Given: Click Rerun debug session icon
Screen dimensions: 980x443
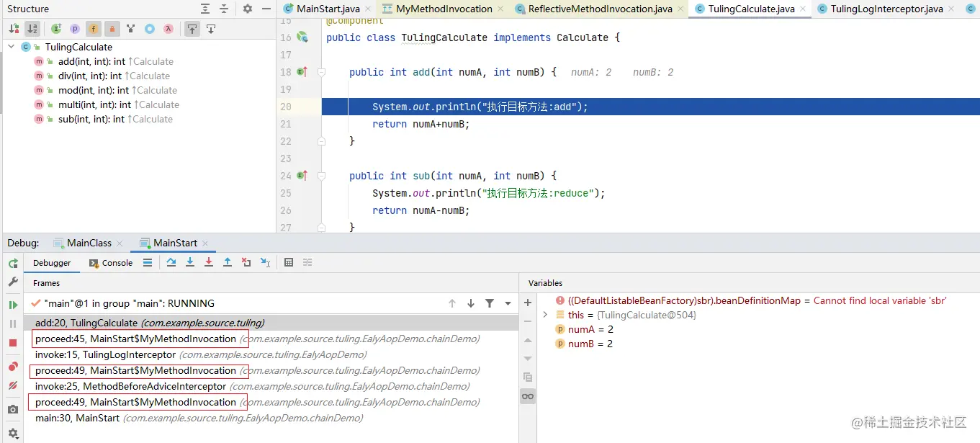Looking at the screenshot, I should click(x=13, y=264).
